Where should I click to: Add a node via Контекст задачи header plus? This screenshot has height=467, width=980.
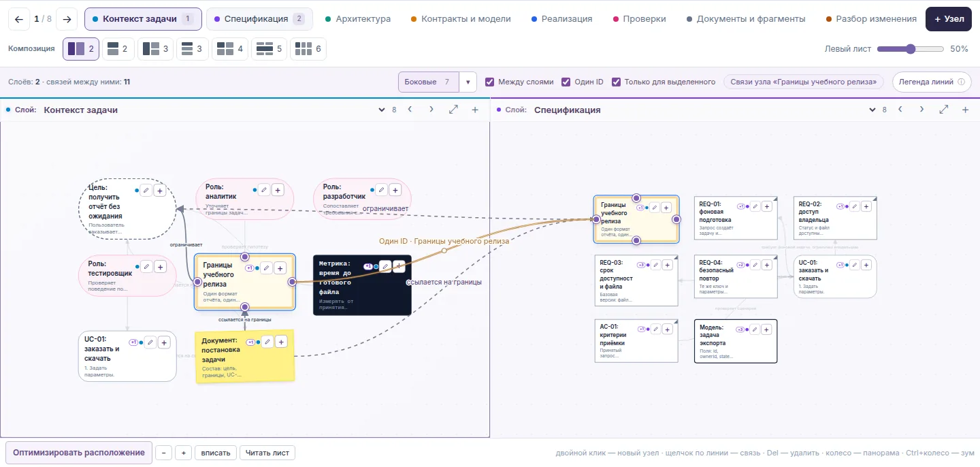[475, 110]
